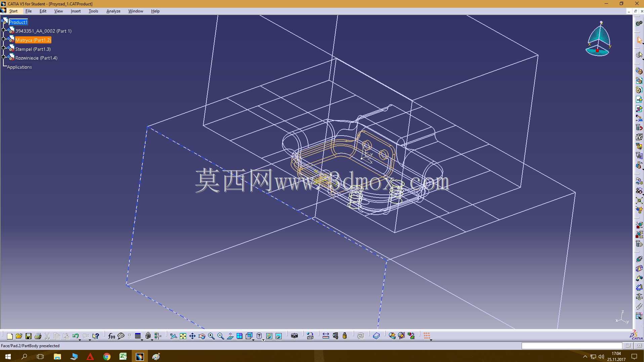644x362 pixels.
Task: Open the undo history dropdown arrow
Action: pyautogui.click(x=80, y=340)
